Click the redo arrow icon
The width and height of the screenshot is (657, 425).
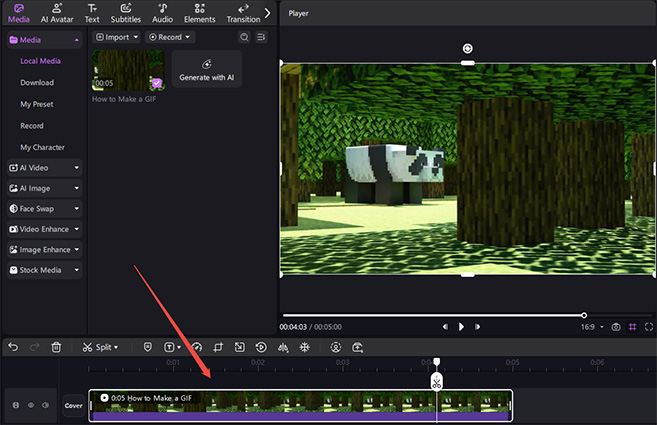(35, 347)
